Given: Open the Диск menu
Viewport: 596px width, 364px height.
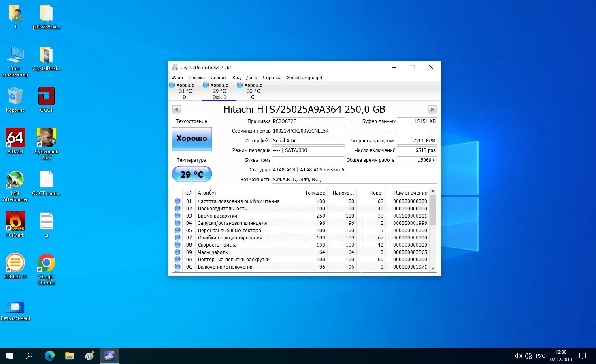Looking at the screenshot, I should 251,78.
